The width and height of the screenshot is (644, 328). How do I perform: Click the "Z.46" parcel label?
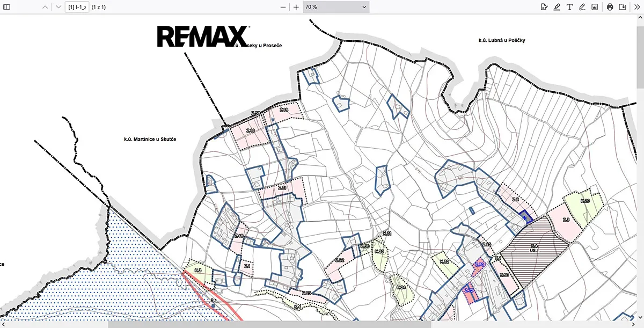[239, 236]
